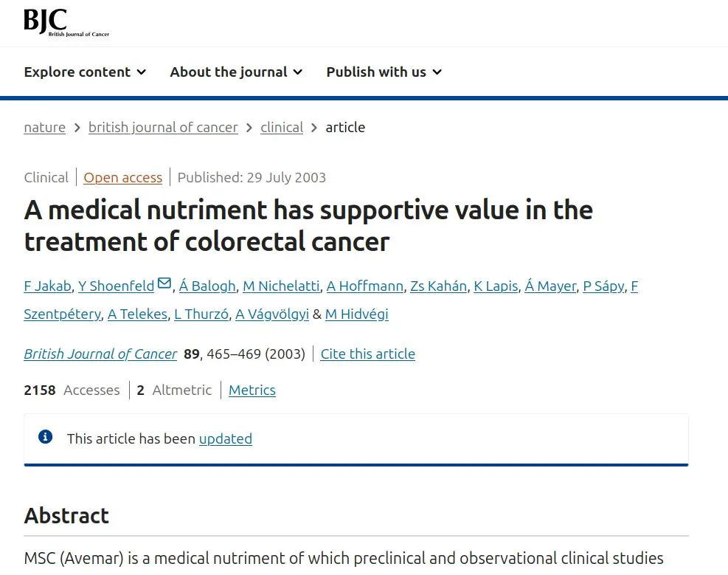Click the blue info icon in update notice
728x575 pixels.
(x=46, y=437)
